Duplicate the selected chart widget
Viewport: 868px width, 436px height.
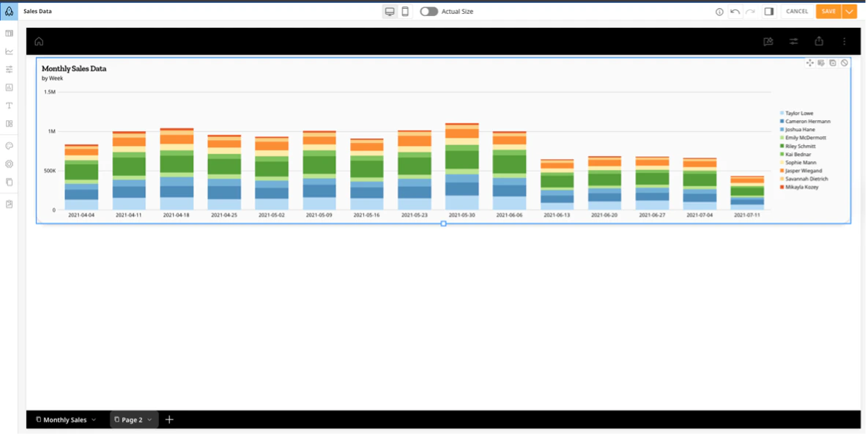pos(833,63)
